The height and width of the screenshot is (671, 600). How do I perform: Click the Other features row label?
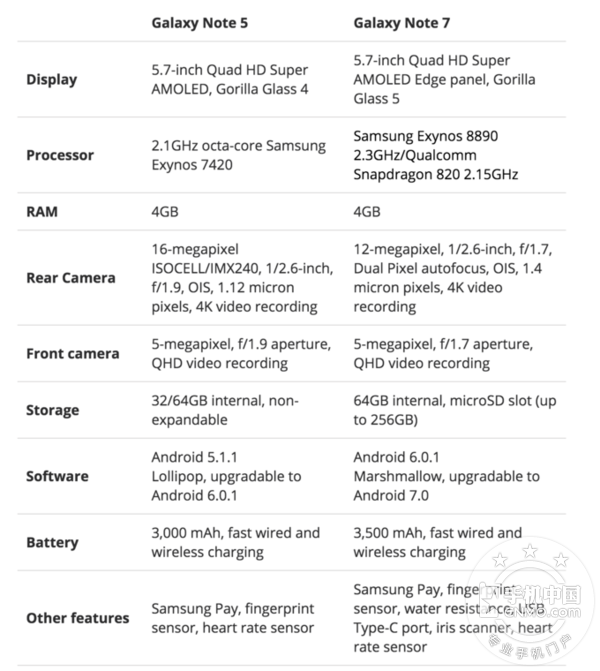pos(77,618)
